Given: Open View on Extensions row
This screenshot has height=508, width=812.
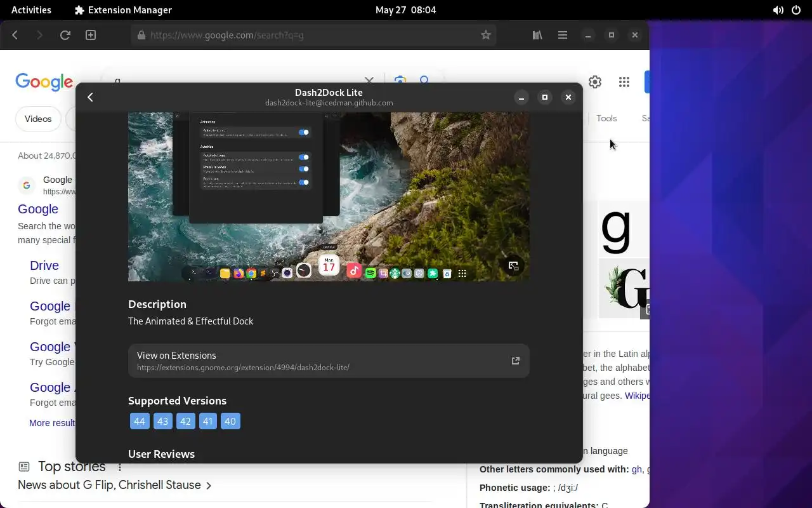Looking at the screenshot, I should [329, 361].
